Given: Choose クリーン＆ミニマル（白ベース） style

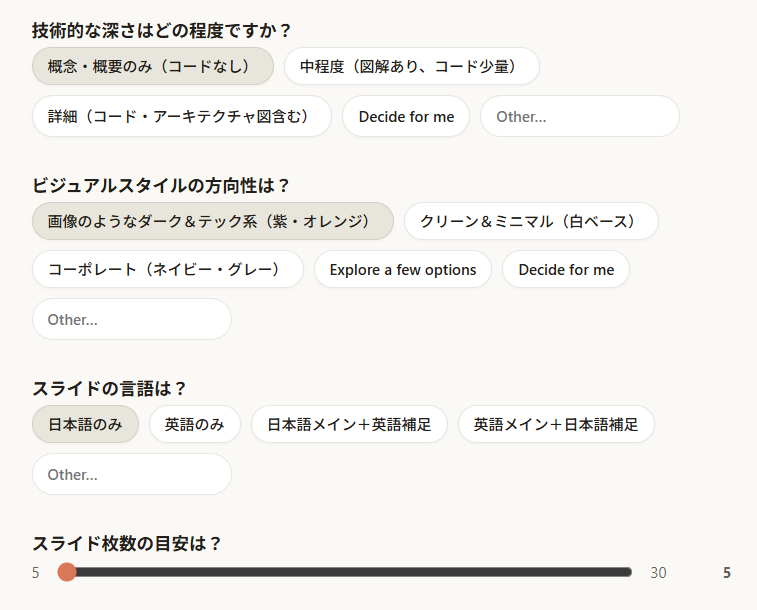Looking at the screenshot, I should coord(531,221).
